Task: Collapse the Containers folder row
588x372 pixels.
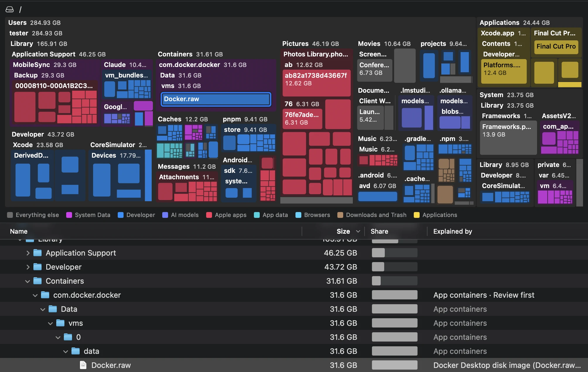Action: pos(28,281)
